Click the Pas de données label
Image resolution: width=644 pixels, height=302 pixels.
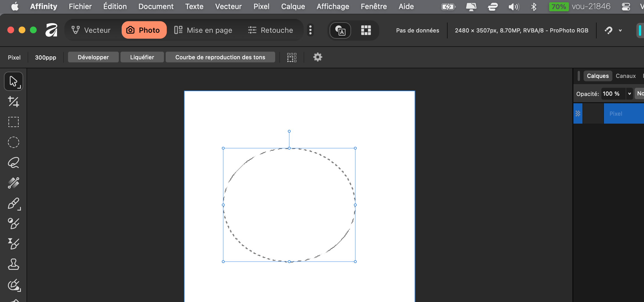tap(417, 30)
